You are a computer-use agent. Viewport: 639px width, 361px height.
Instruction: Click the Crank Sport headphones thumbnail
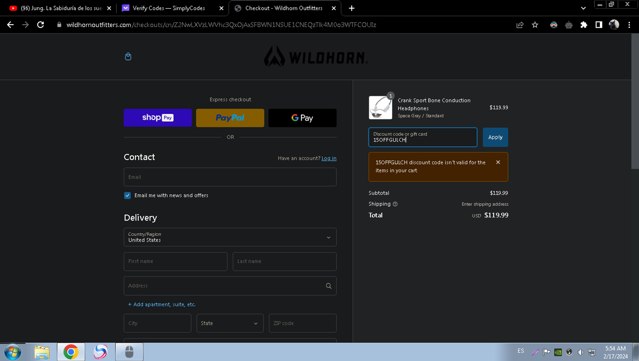coord(380,108)
